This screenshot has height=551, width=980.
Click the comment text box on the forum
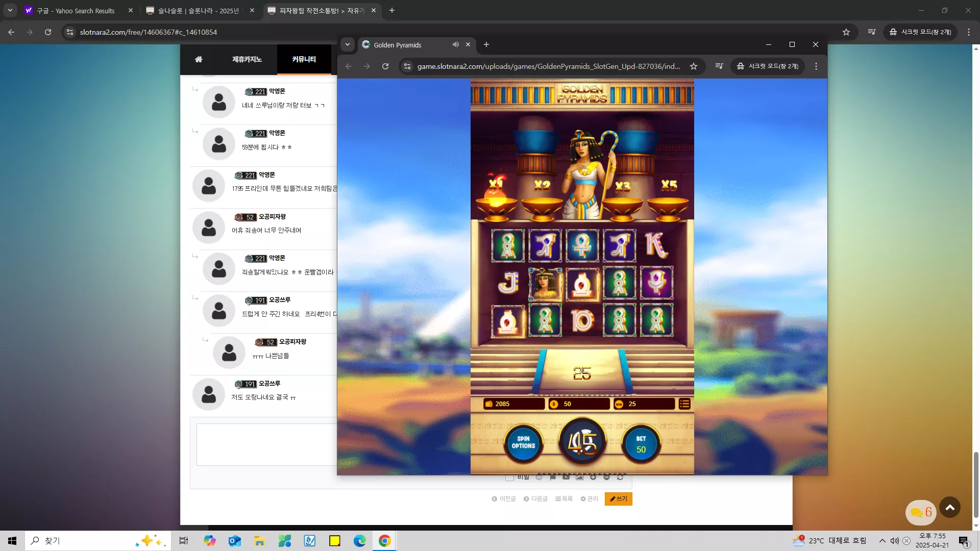click(267, 444)
